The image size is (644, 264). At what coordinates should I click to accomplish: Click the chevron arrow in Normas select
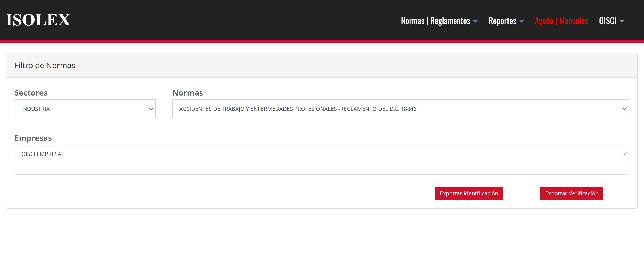pos(624,109)
